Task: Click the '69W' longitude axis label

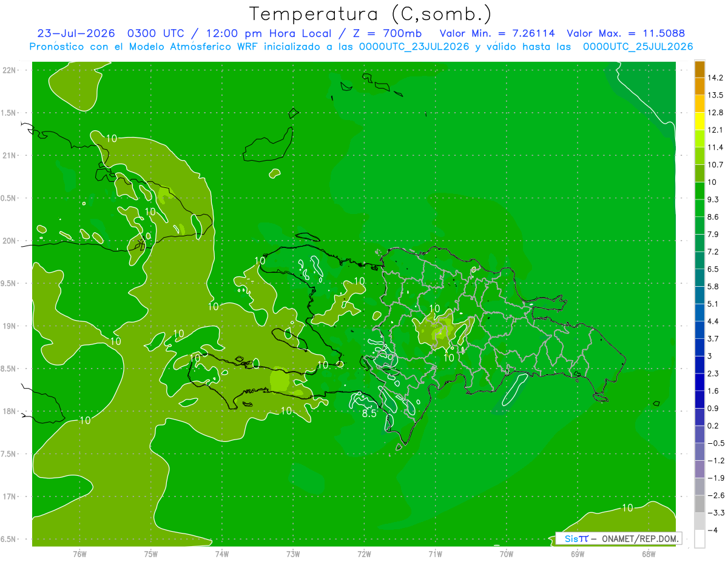Action: point(578,554)
